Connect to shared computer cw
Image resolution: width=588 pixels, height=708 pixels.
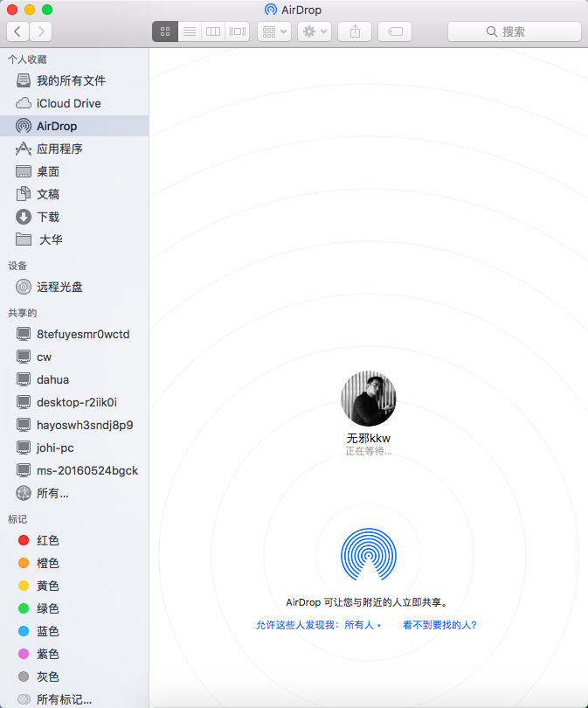coord(74,357)
